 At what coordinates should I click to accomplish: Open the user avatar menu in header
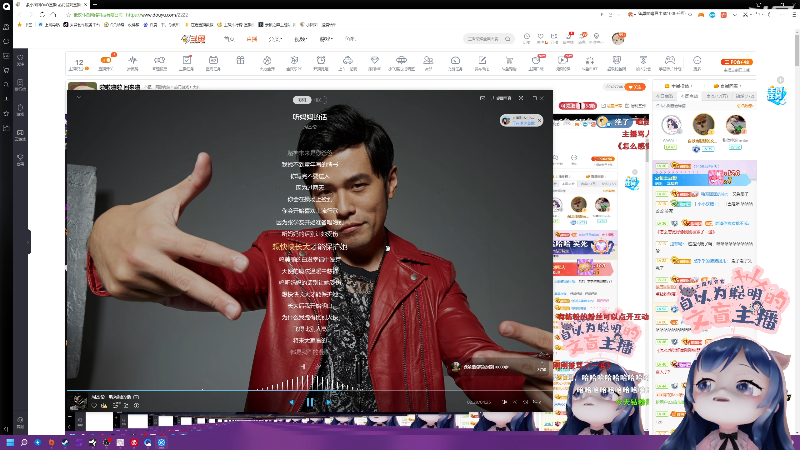[618, 38]
